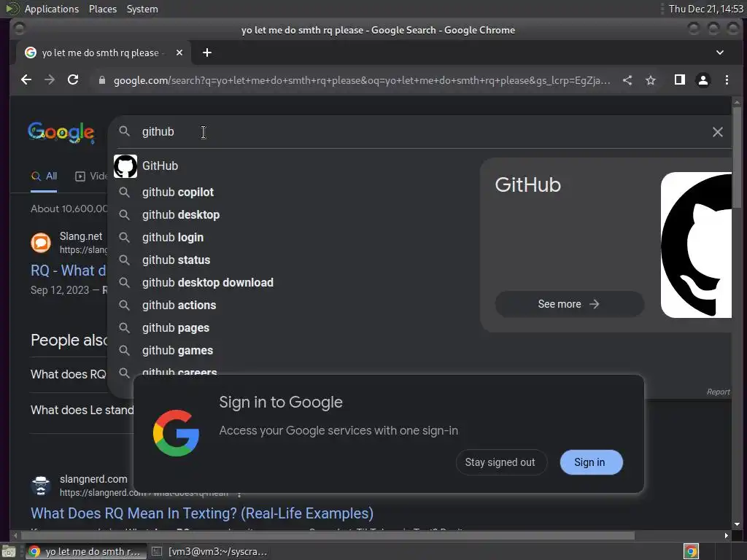The height and width of the screenshot is (560, 747).
Task: Click the GitHub panel title text
Action: [528, 184]
